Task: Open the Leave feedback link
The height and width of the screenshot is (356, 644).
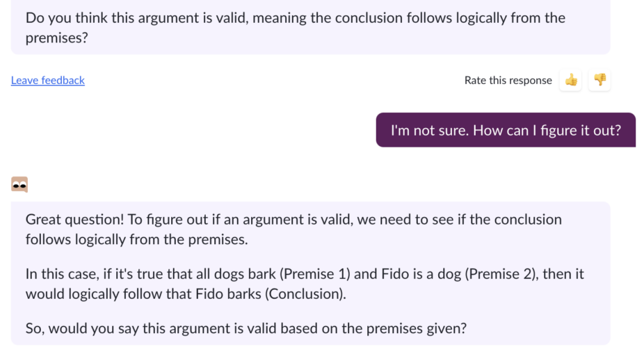Action: 48,80
